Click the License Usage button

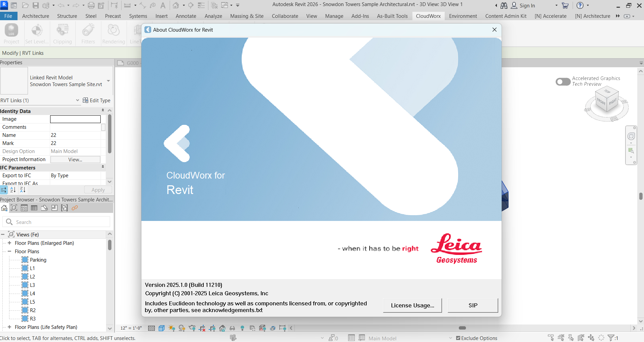412,305
